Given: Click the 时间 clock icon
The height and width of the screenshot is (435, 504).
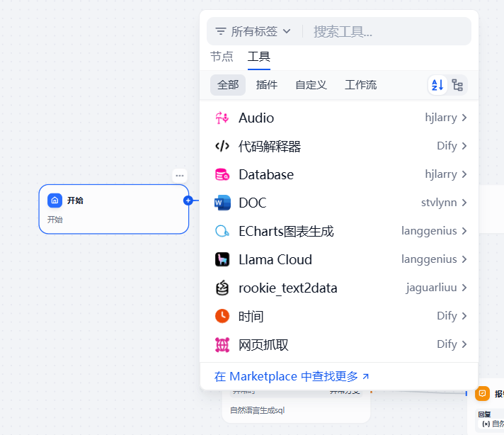Looking at the screenshot, I should 222,316.
